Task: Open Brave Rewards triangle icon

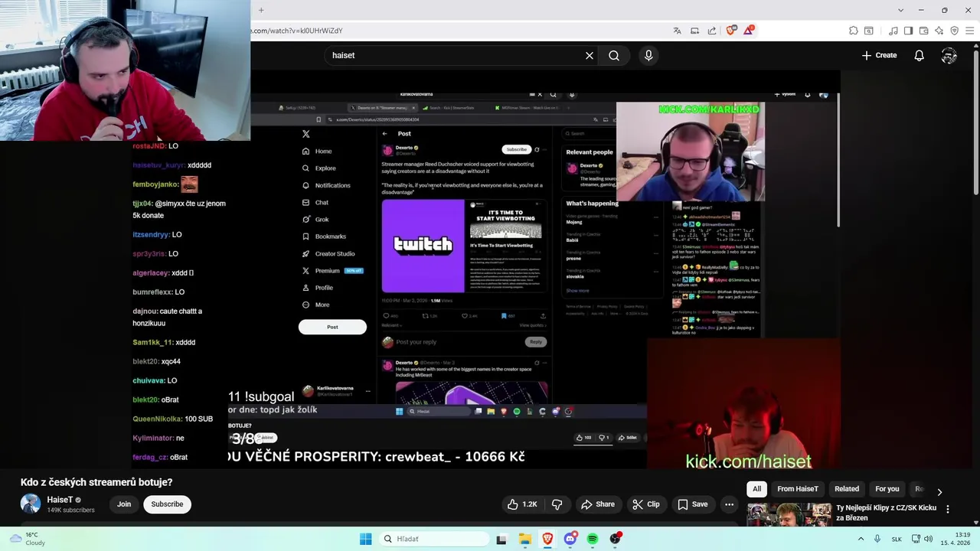Action: click(748, 31)
